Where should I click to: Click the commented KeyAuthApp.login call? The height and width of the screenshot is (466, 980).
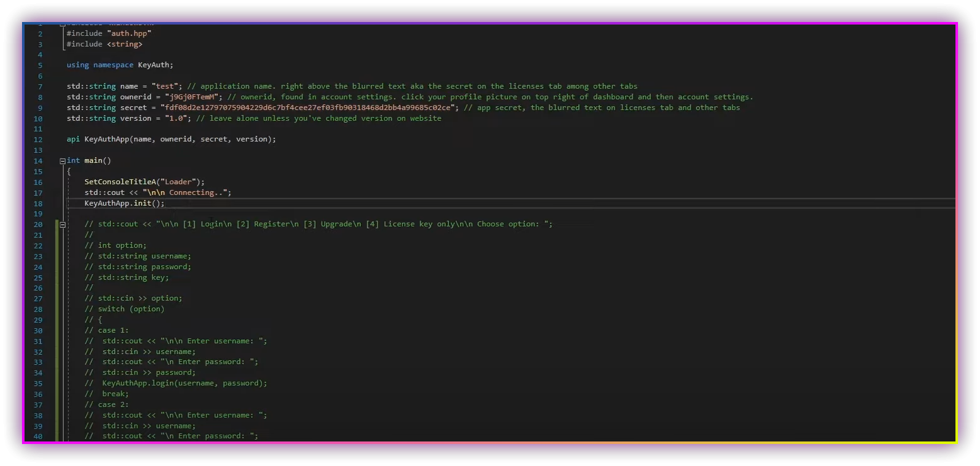pos(184,383)
